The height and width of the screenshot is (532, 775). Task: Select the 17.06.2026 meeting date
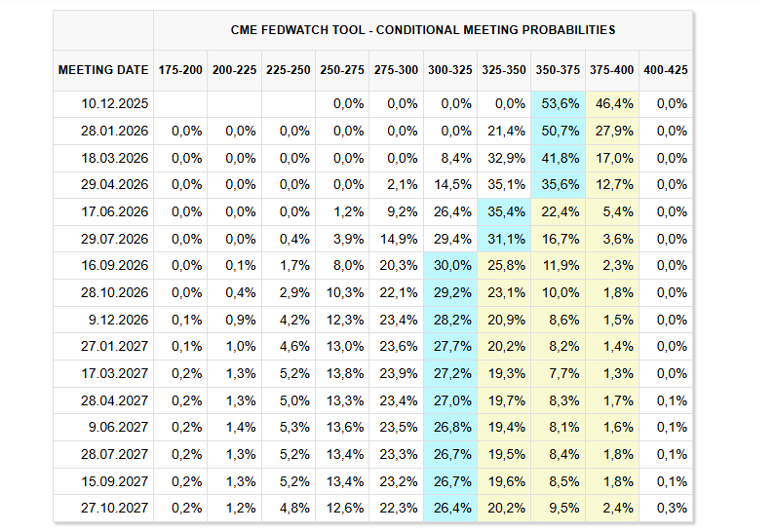tap(116, 211)
